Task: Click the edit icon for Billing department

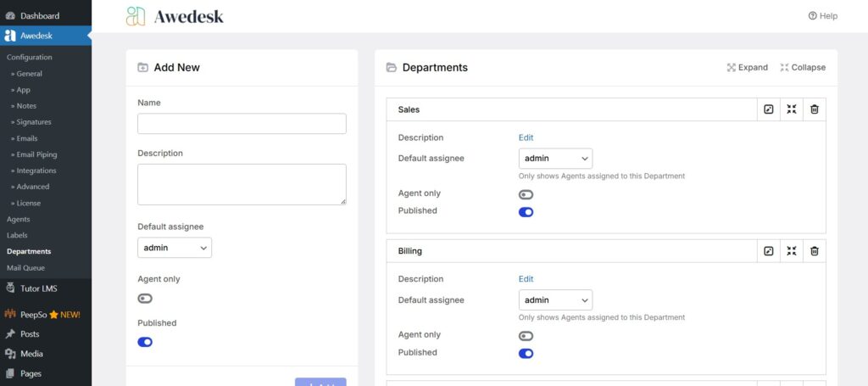Action: coord(769,251)
